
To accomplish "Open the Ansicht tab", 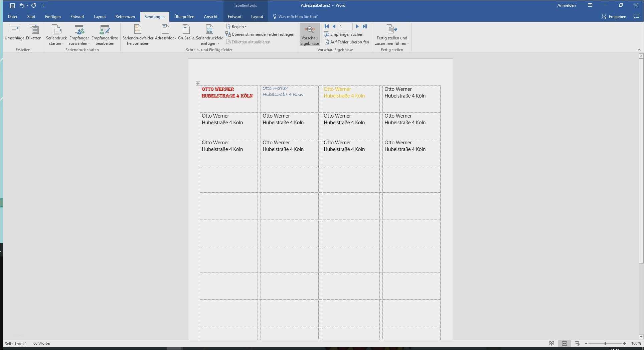I will coord(211,17).
